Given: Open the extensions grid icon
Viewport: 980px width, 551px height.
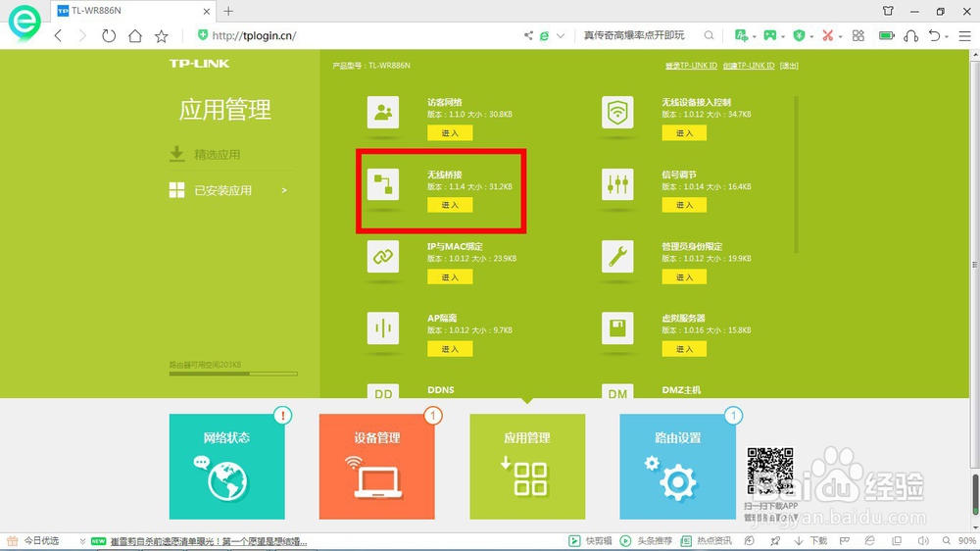Looking at the screenshot, I should 858,35.
